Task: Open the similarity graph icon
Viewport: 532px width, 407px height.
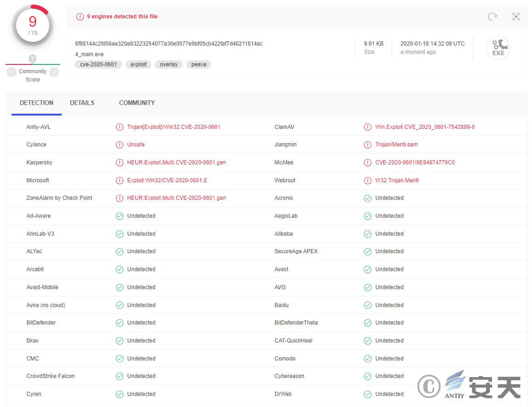Action: click(x=516, y=16)
